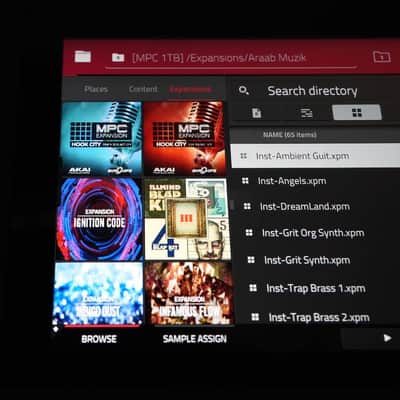Viewport: 400px width, 400px height.
Task: Open the Expansions tab
Action: 190,89
